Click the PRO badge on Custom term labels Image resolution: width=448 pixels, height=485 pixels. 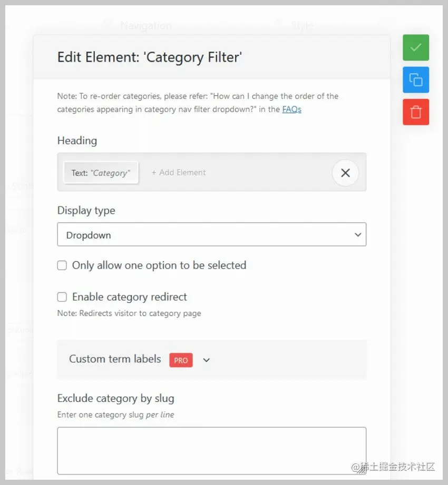[x=180, y=360]
